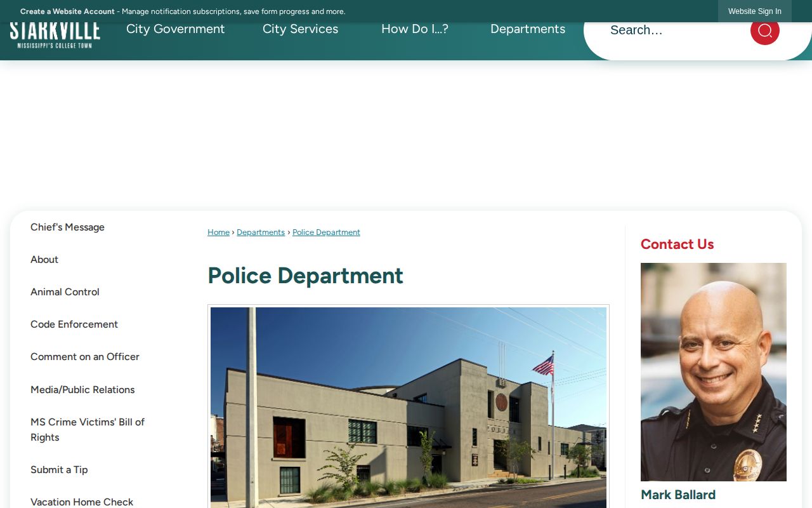812x508 pixels.
Task: Open Chief's Message sidebar link
Action: tap(67, 227)
